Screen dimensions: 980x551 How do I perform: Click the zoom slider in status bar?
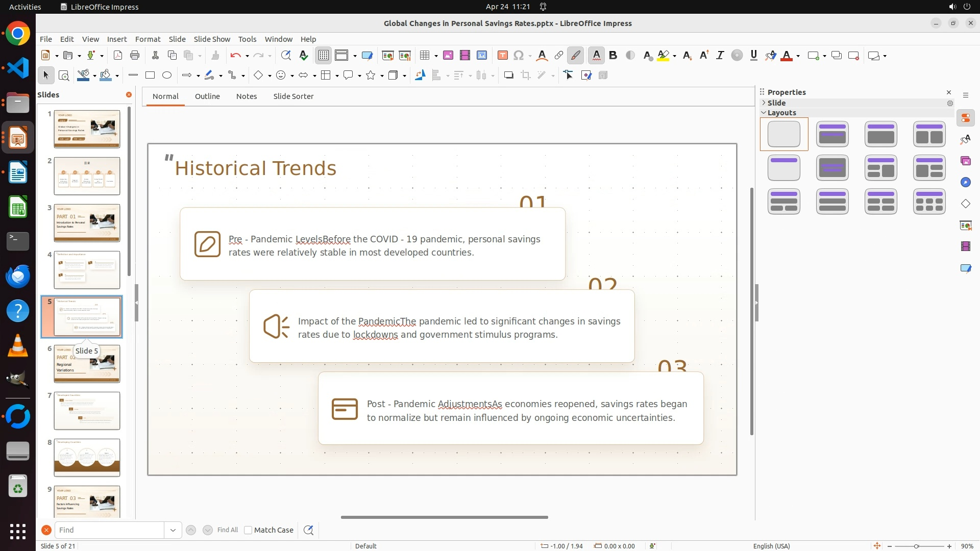tap(916, 546)
